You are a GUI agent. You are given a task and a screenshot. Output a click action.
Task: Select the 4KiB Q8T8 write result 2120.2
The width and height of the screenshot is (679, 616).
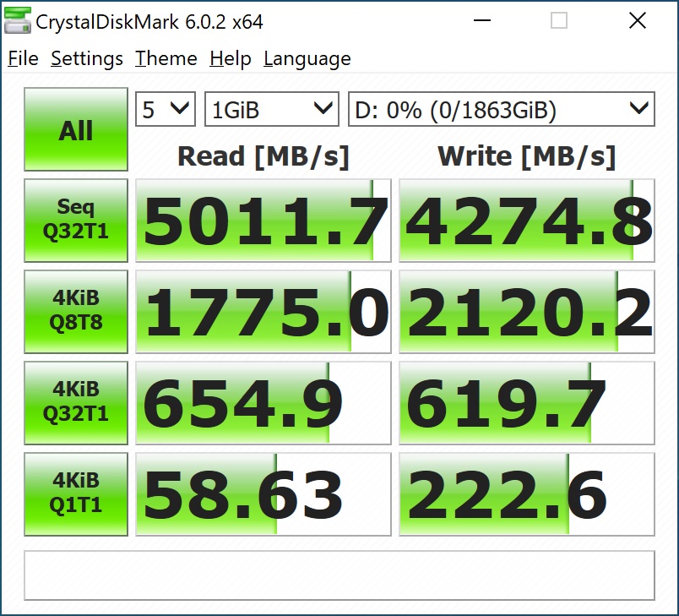tap(527, 312)
